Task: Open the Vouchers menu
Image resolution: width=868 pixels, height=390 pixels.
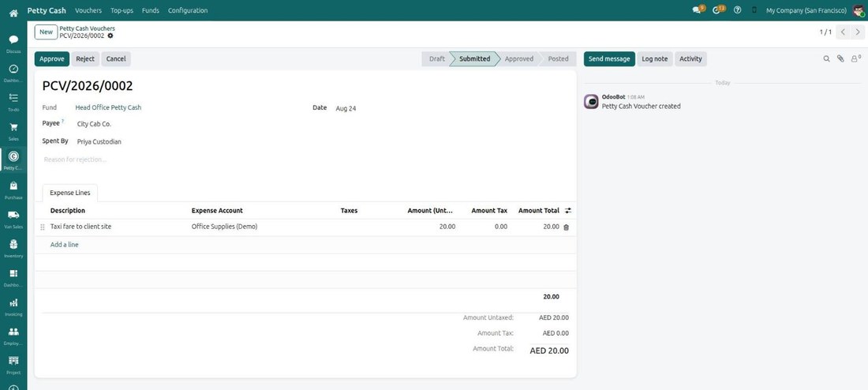Action: pos(88,10)
